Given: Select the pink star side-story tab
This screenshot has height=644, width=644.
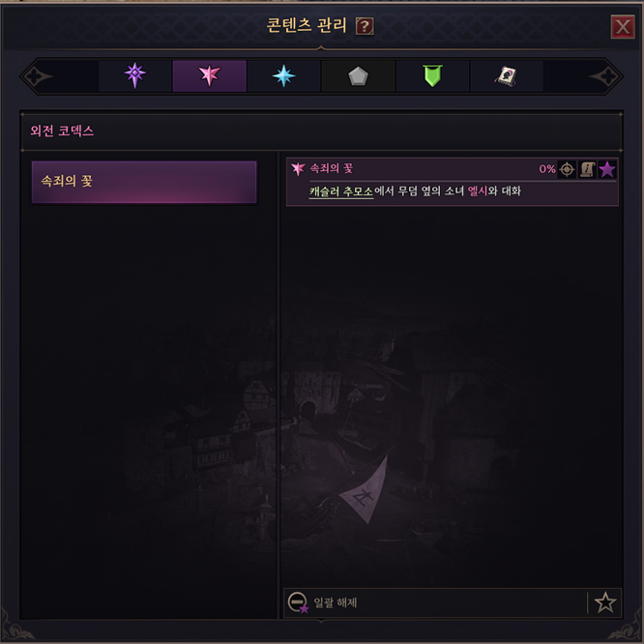Looking at the screenshot, I should coord(210,76).
